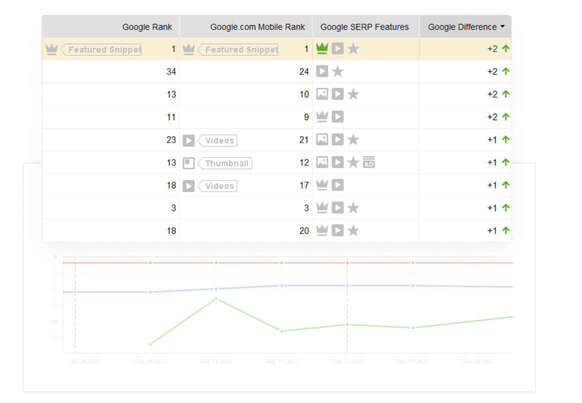Open the Google Difference column dropdown arrow
Image resolution: width=582 pixels, height=403 pixels.
(x=503, y=26)
